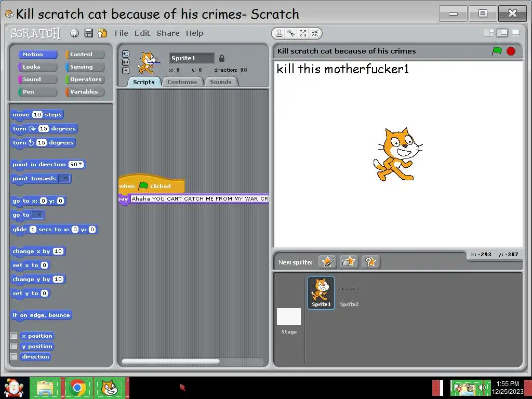Select the Motion block category

click(37, 54)
